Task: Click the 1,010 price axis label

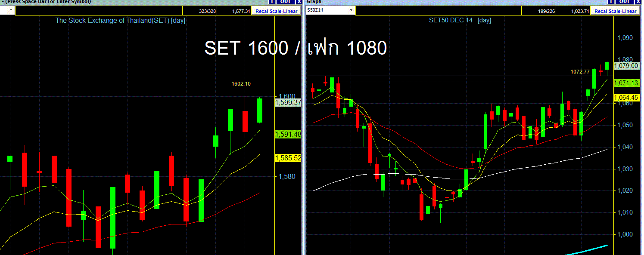Action: click(x=624, y=212)
